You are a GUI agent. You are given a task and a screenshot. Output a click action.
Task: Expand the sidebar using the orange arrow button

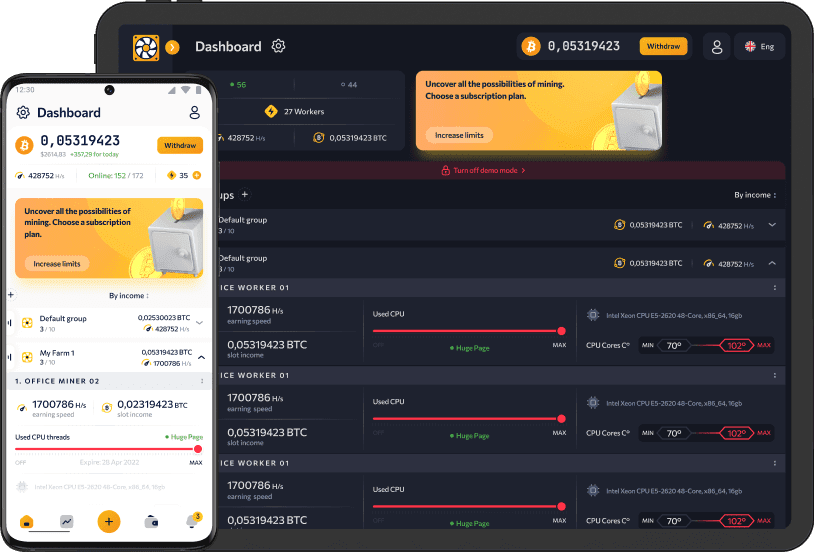click(172, 47)
